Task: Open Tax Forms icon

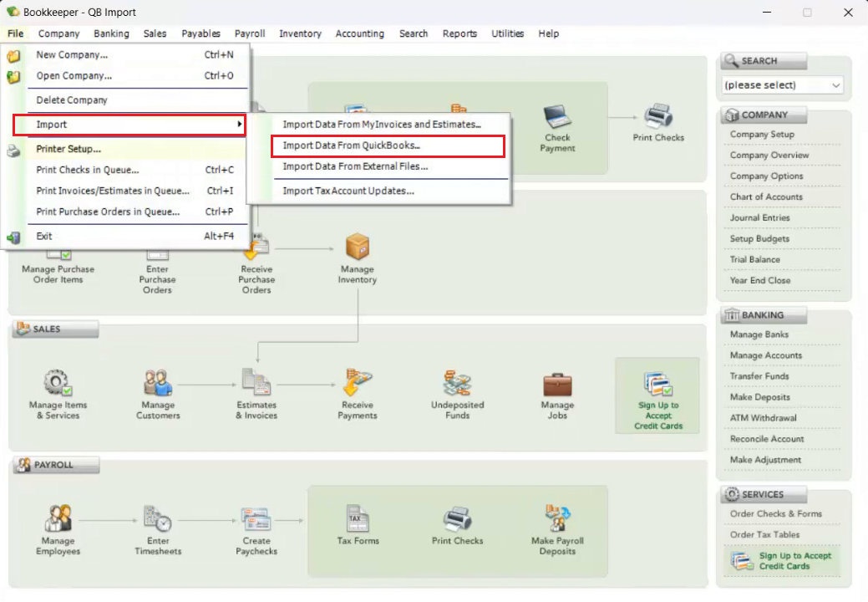Action: [x=358, y=519]
